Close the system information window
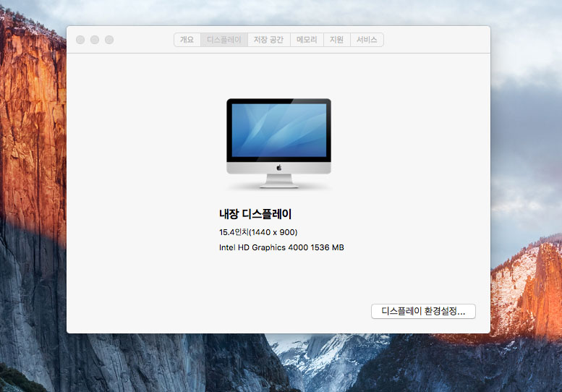The height and width of the screenshot is (392, 562). pos(80,40)
